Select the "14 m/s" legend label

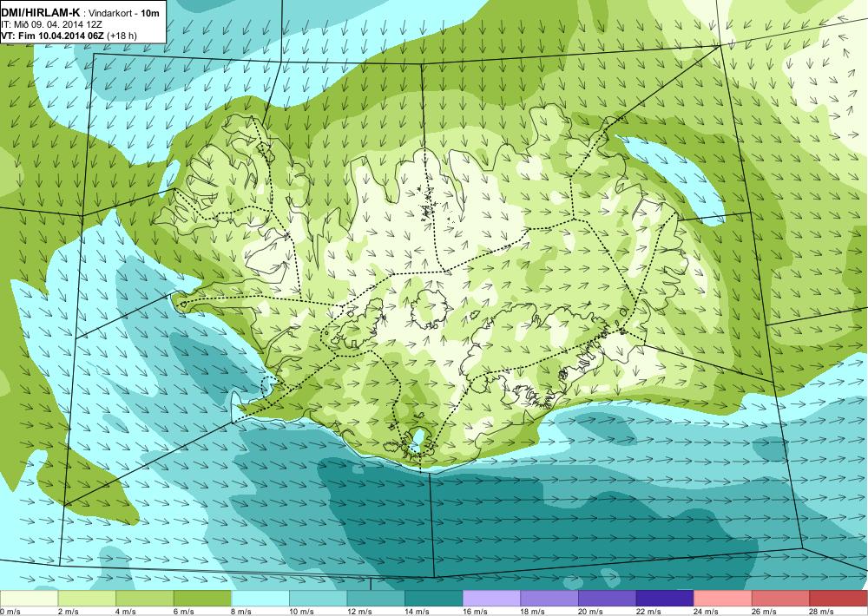point(417,612)
